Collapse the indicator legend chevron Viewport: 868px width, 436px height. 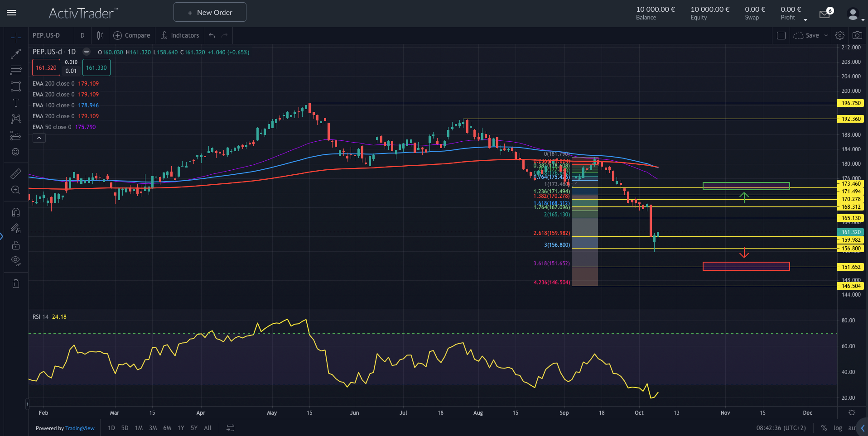click(x=39, y=138)
